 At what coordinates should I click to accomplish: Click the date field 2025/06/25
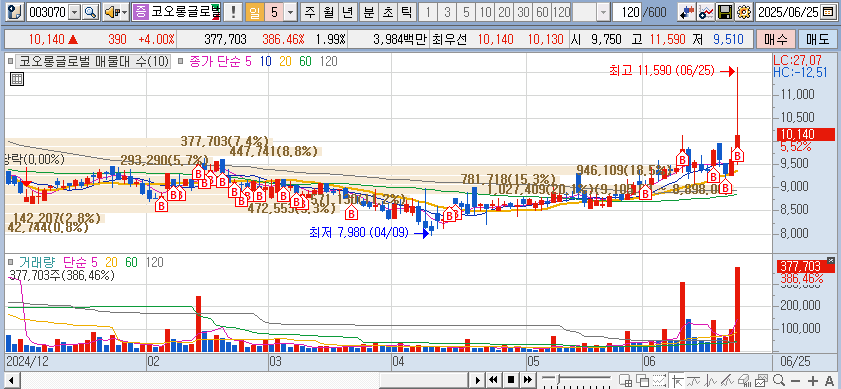[x=789, y=12]
